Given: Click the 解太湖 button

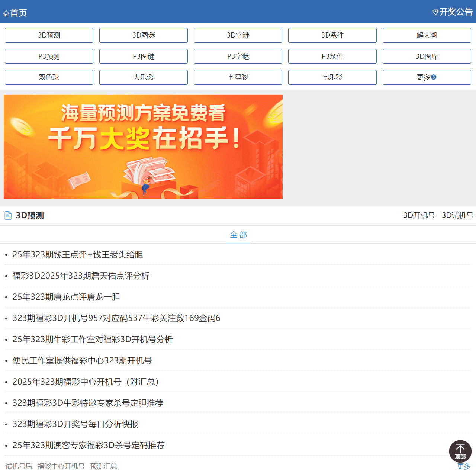Looking at the screenshot, I should pos(427,35).
